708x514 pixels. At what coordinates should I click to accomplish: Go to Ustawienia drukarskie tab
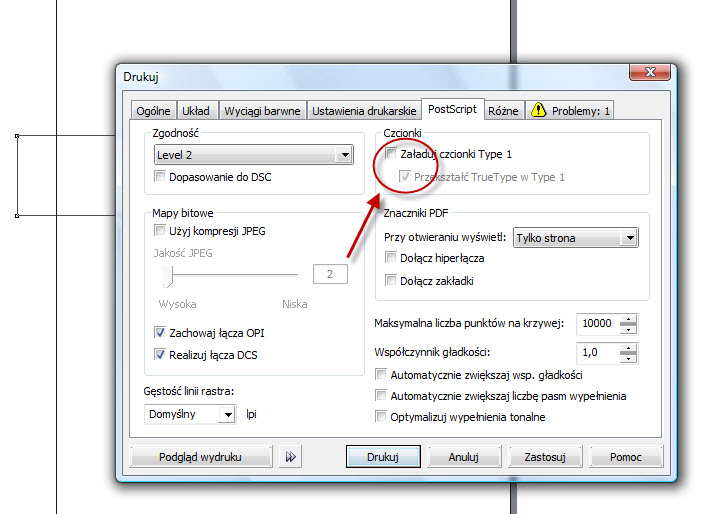[x=363, y=111]
